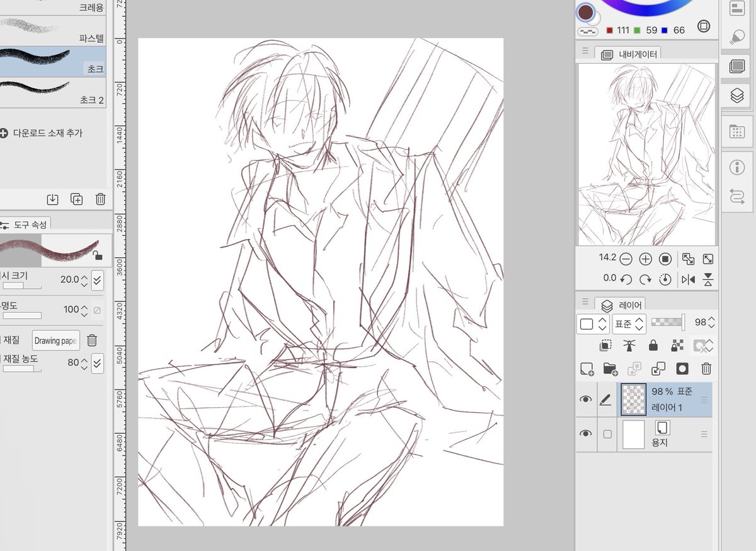Adjust opacity 100 stepper arrows
This screenshot has width=756, height=551.
coord(84,310)
